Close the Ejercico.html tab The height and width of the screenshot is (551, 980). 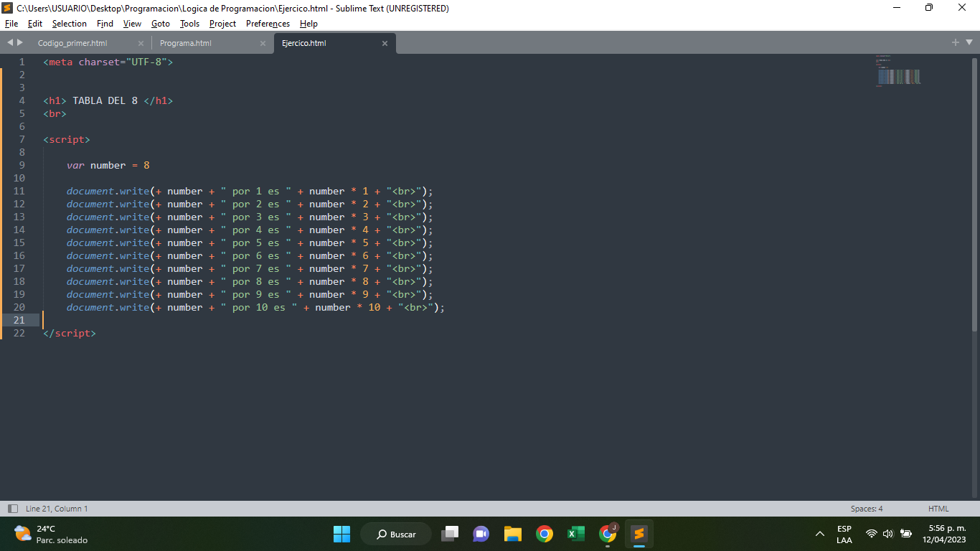point(385,43)
